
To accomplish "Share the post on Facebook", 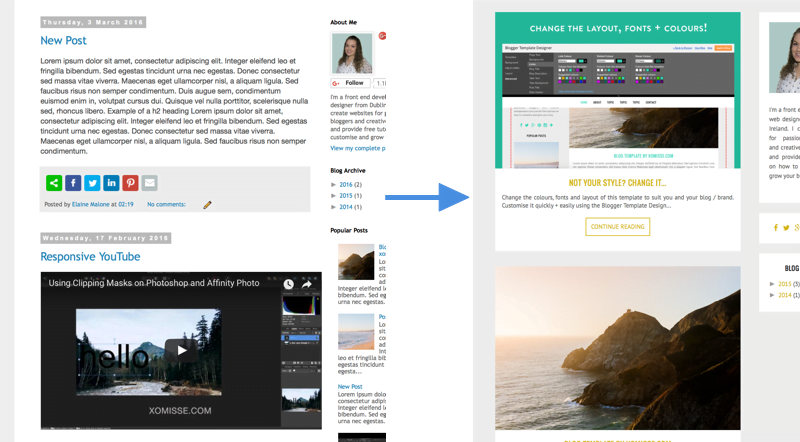I will 73,183.
